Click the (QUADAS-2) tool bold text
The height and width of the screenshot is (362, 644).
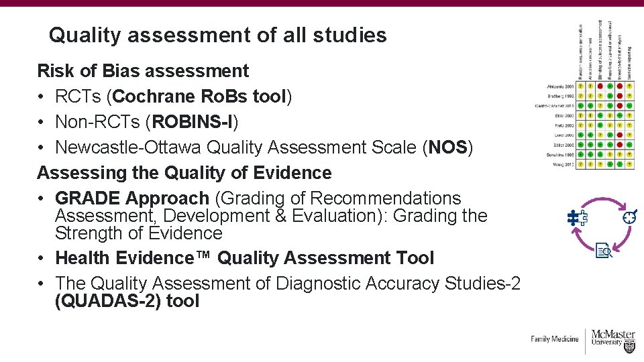127,301
